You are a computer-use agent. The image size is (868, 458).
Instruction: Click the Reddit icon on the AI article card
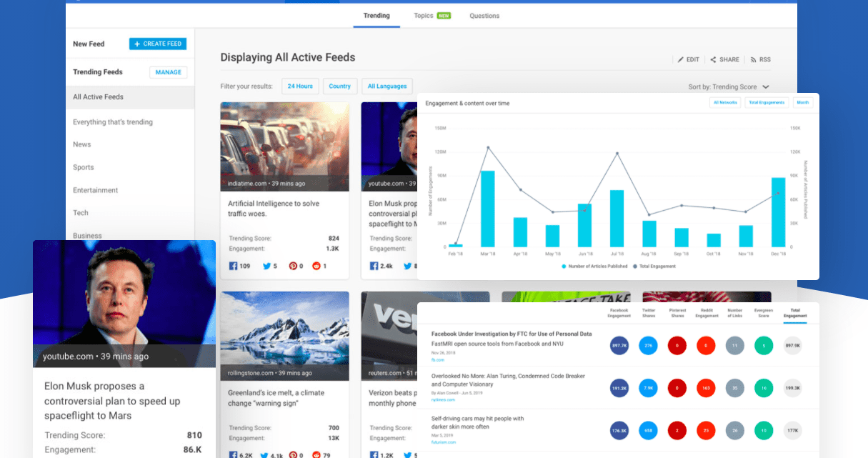click(x=317, y=265)
